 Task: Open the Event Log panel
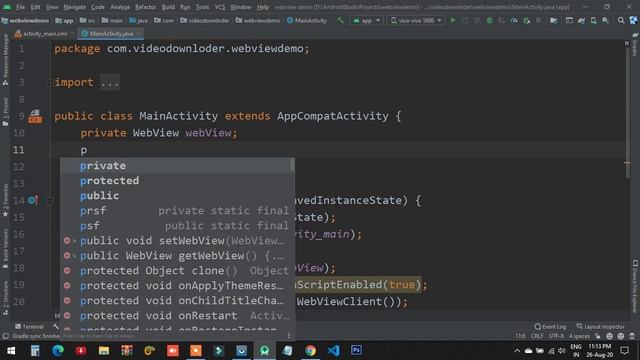pyautogui.click(x=550, y=327)
